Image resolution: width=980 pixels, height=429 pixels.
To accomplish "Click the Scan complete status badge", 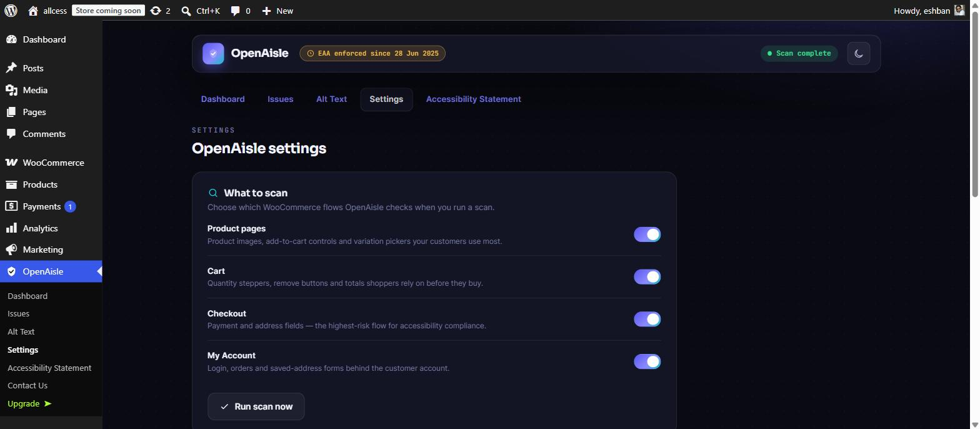I will point(799,54).
